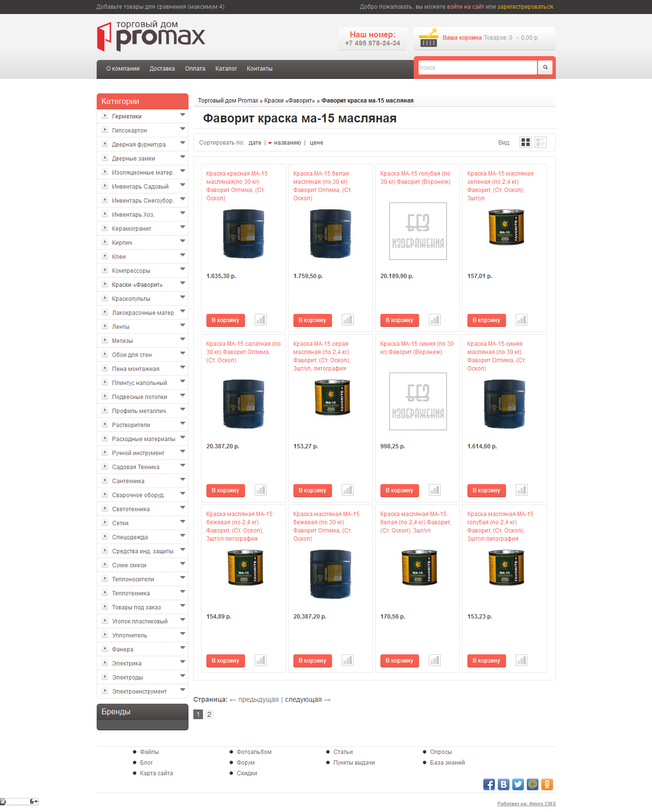
Task: Compare icon for МА-15 синяя масляная Оптима
Action: tap(522, 490)
